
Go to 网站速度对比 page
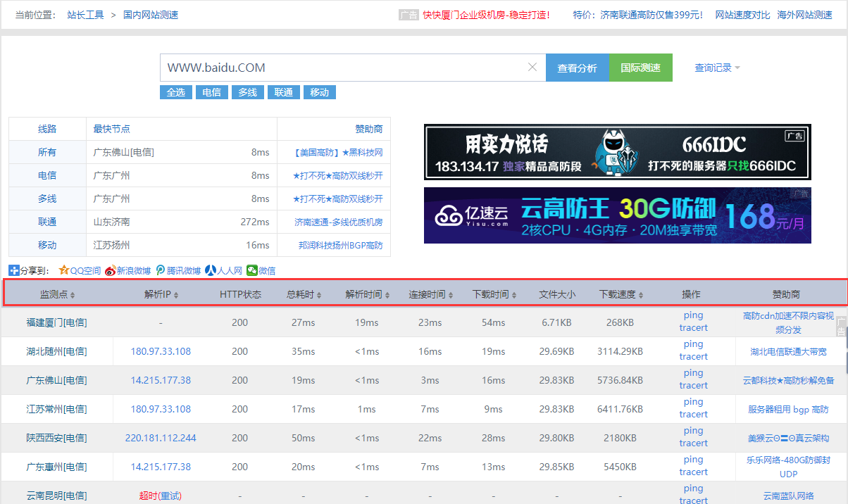(x=742, y=15)
